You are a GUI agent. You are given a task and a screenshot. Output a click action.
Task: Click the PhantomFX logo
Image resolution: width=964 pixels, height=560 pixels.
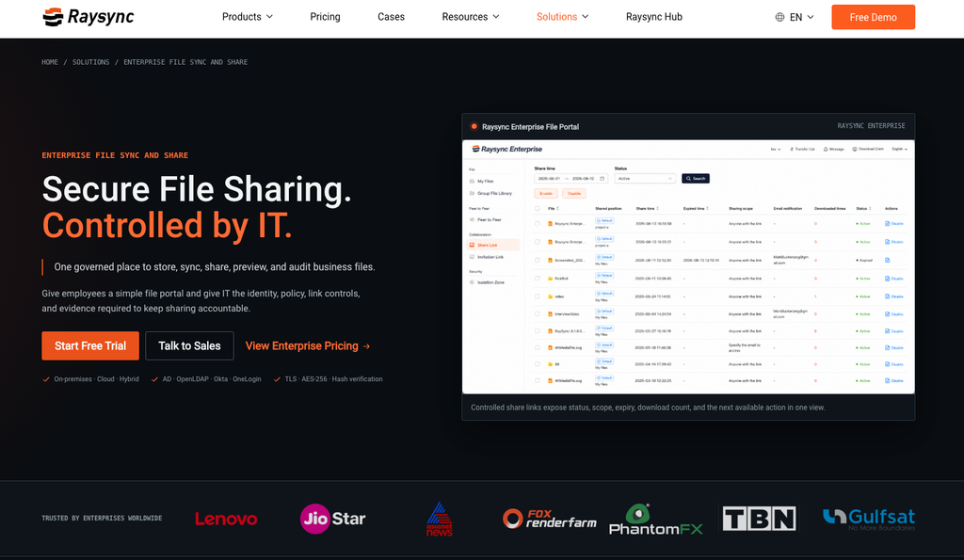pyautogui.click(x=655, y=519)
